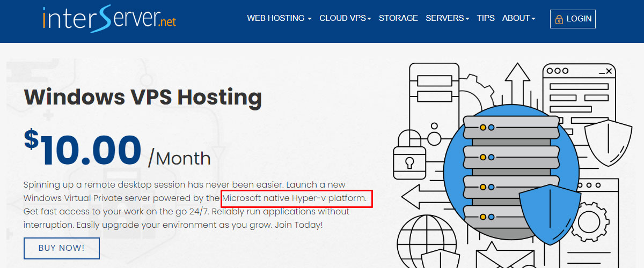This screenshot has width=644, height=268.
Task: Expand the CLOUD VPS dropdown menu
Action: pos(346,18)
